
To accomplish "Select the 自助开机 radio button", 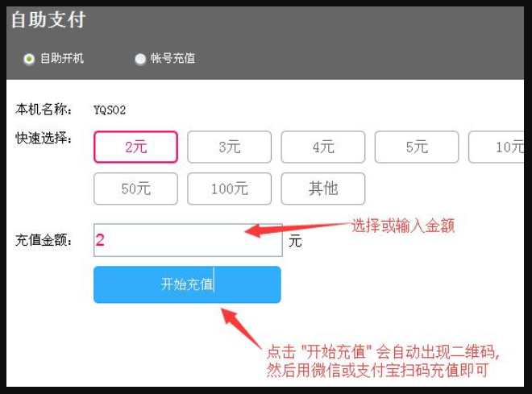I will 29,59.
